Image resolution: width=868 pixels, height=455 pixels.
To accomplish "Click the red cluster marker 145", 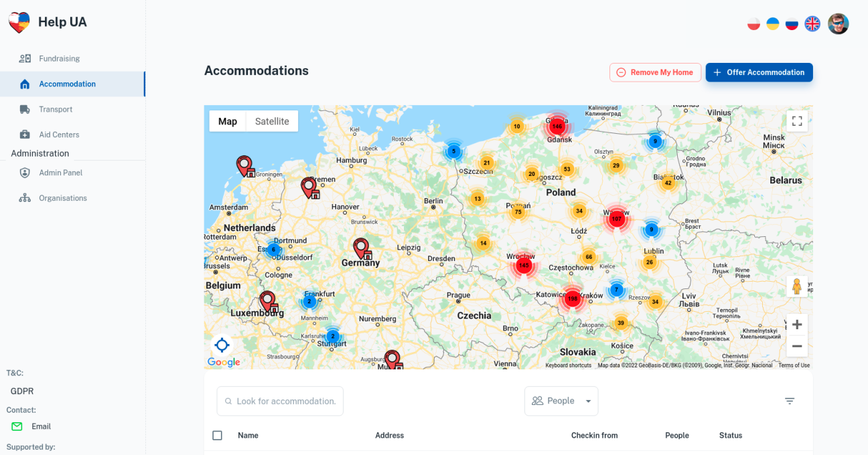I will click(523, 266).
